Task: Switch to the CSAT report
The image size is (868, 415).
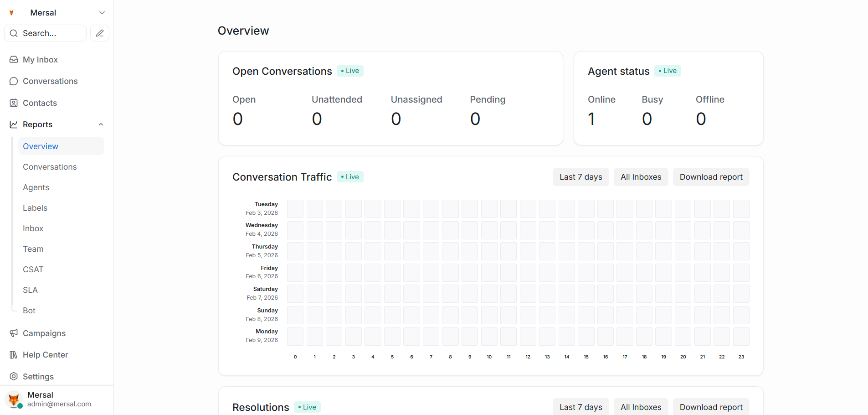Action: point(33,269)
